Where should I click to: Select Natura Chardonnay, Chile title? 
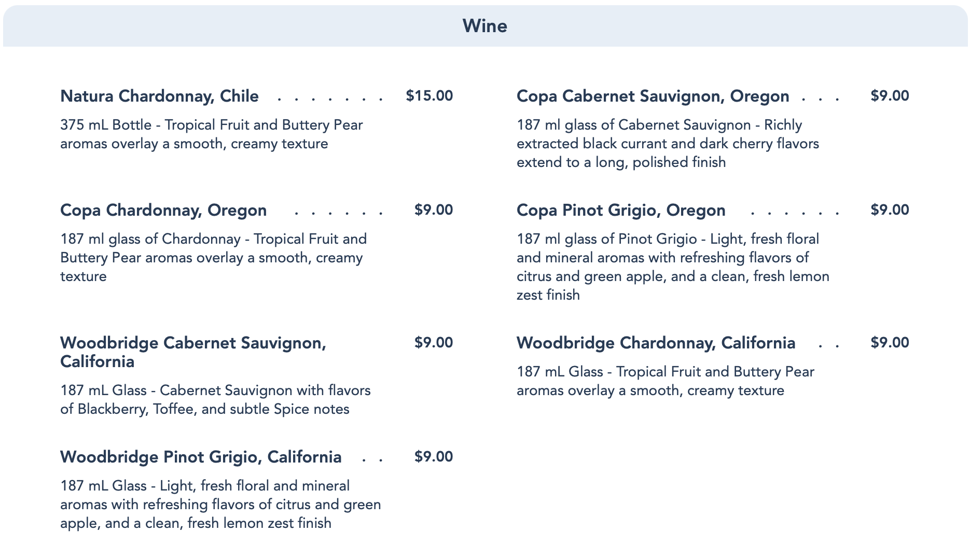tap(159, 96)
